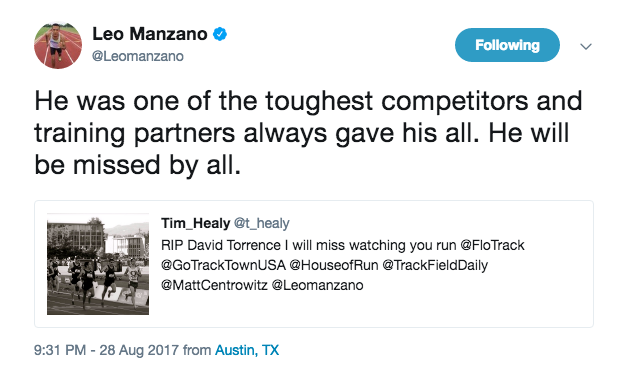Open the @FloTrack mention

[492, 245]
